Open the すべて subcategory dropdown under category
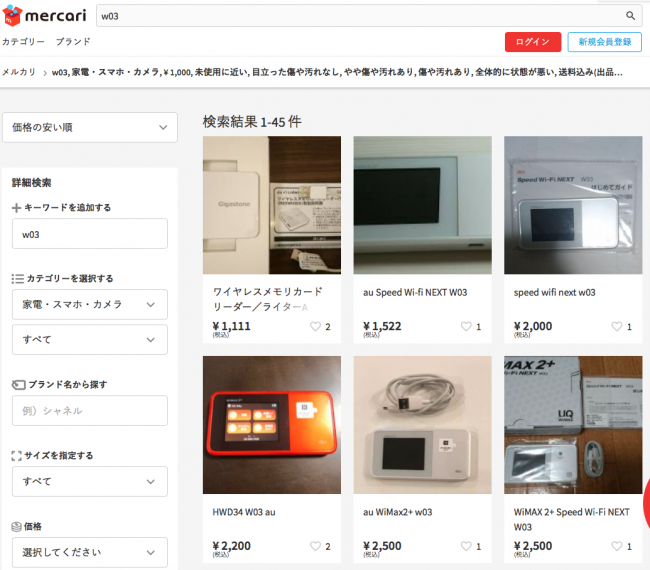This screenshot has width=650, height=570. click(x=90, y=340)
